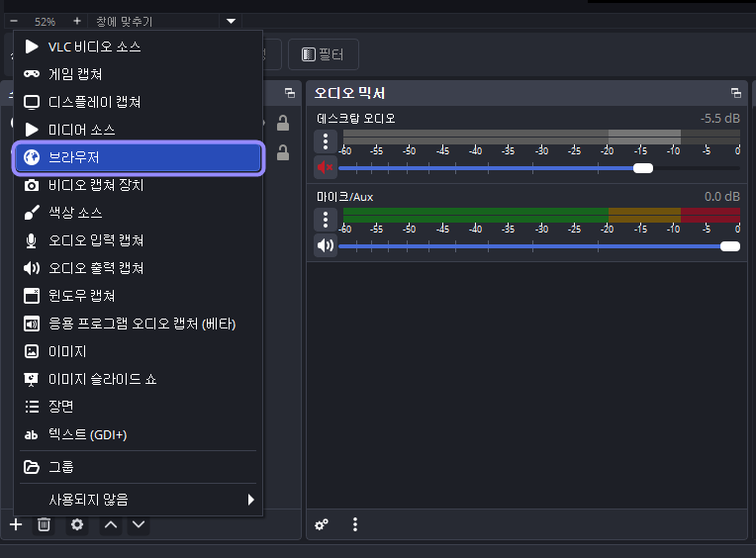Viewport: 756px width, 558px height.
Task: Click the 필터 button
Action: tap(323, 54)
